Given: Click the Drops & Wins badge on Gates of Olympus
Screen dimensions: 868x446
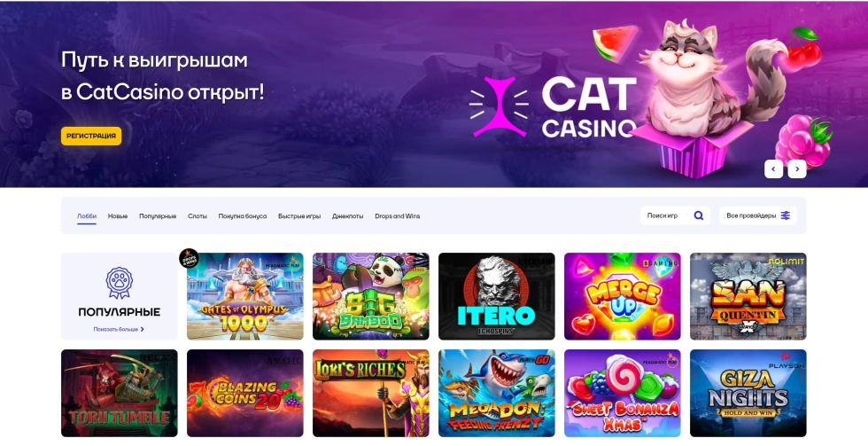Looking at the screenshot, I should coord(189,258).
